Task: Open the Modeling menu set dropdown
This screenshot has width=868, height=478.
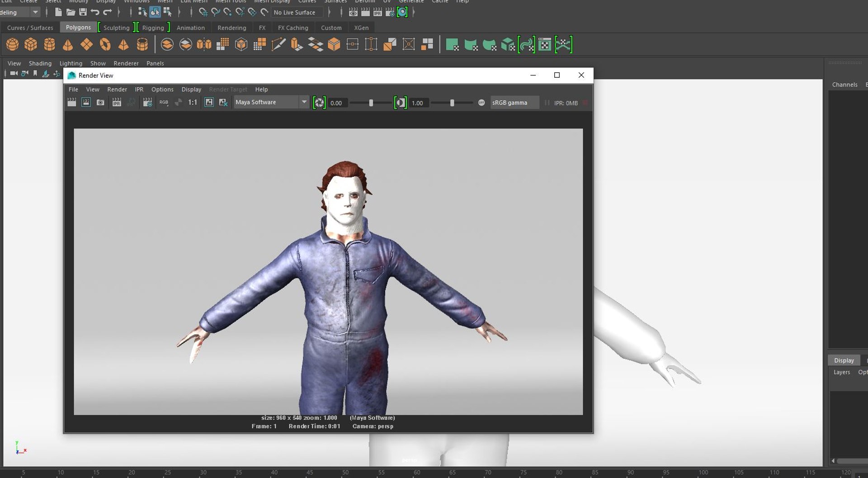Action: click(20, 12)
